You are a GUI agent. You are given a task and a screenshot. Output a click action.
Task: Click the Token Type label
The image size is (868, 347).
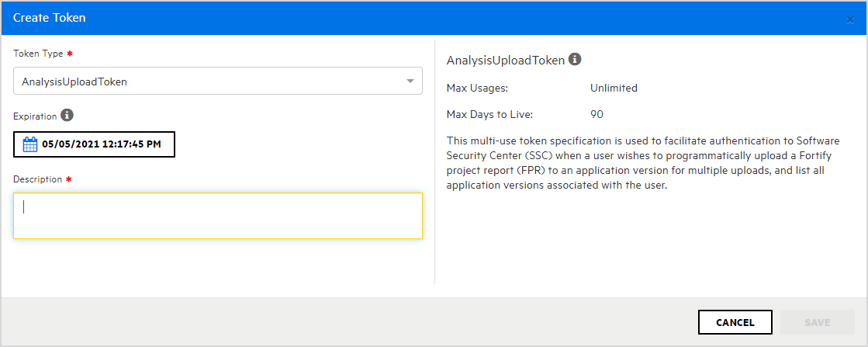click(x=38, y=54)
